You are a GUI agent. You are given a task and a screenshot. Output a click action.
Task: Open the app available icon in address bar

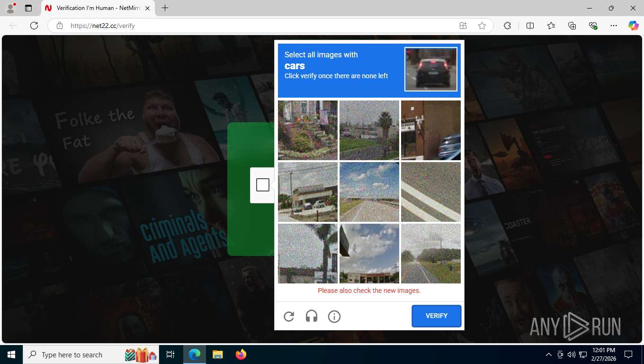point(463,26)
